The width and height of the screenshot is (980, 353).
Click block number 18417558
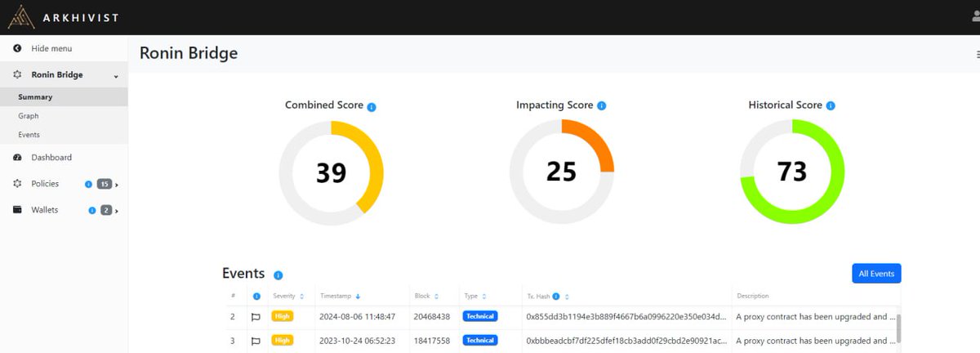coord(433,341)
